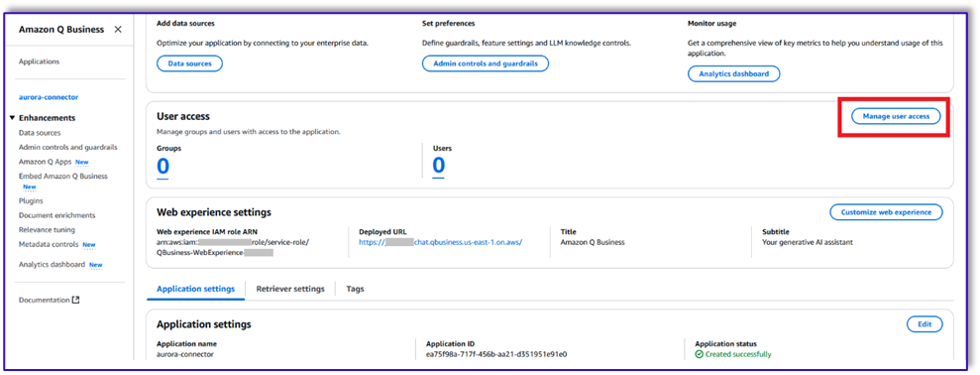Select the Application ID value text

coord(496,354)
